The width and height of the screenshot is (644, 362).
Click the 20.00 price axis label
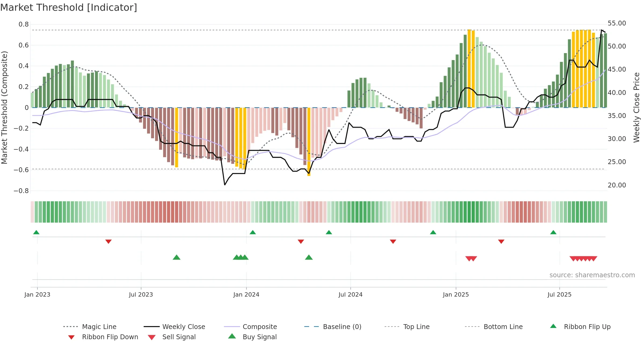[x=617, y=185]
